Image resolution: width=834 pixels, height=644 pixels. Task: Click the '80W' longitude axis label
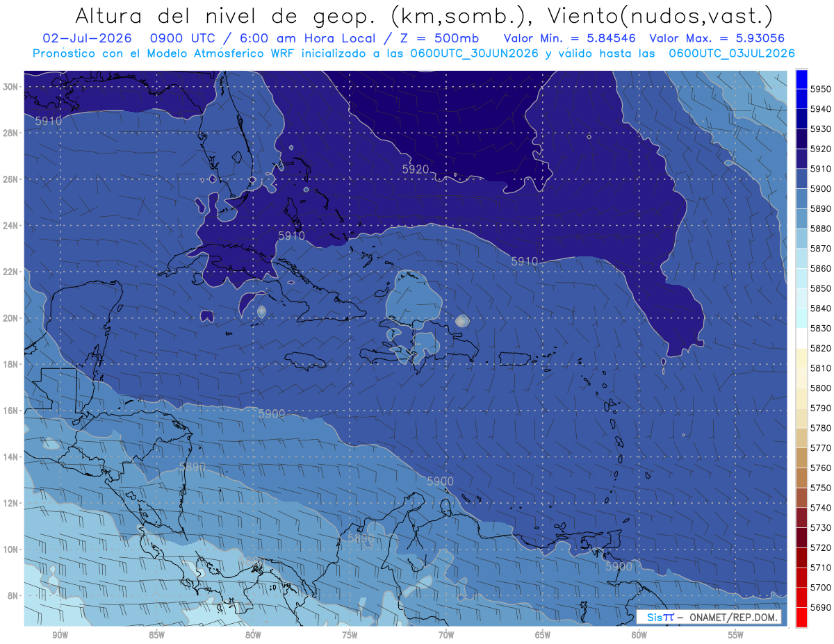pos(253,635)
